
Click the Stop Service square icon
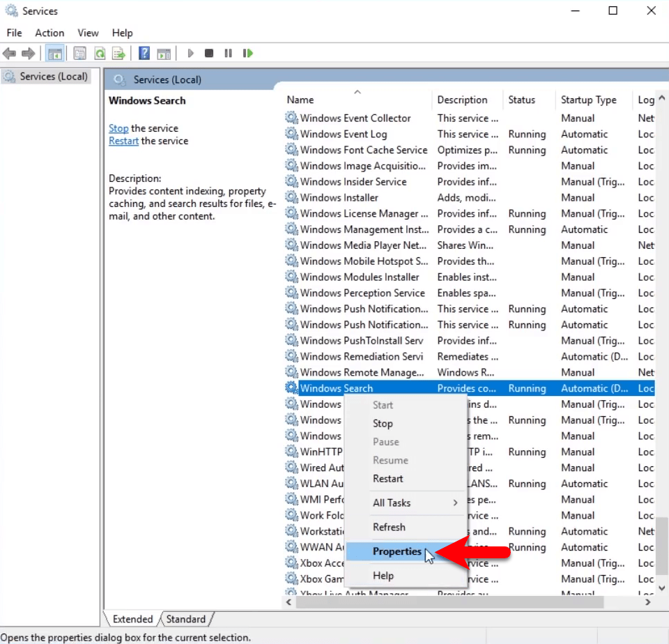pos(208,54)
